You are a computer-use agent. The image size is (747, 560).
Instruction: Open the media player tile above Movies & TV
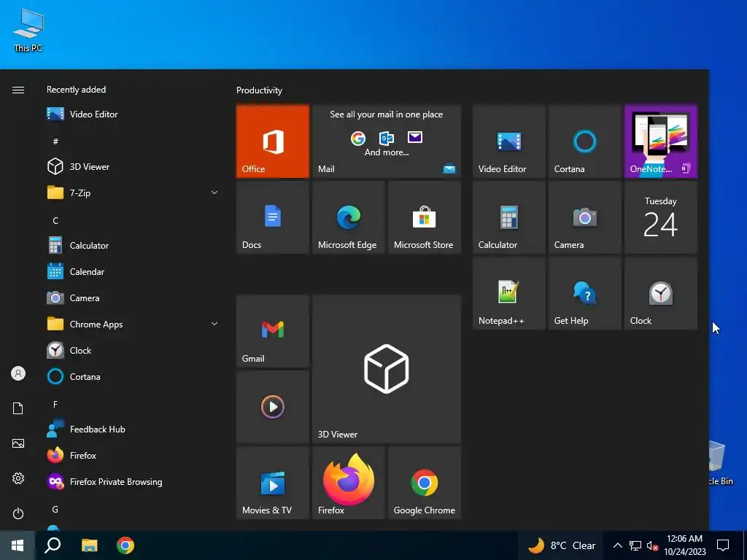tap(273, 407)
